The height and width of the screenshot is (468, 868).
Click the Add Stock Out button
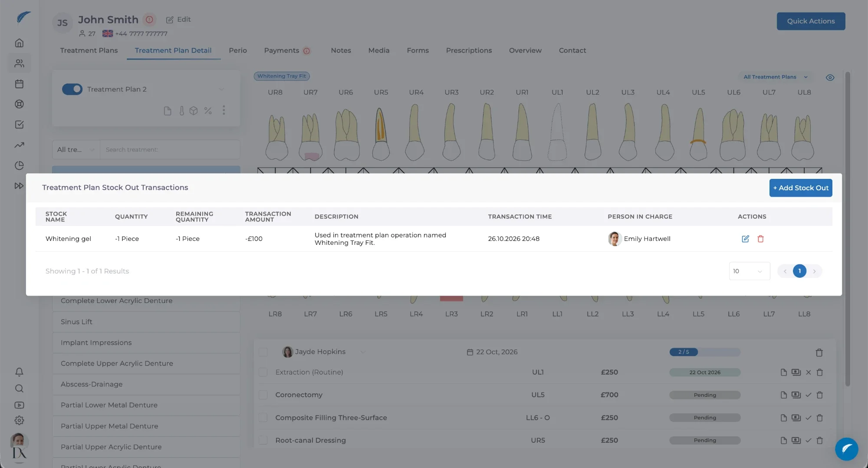(x=801, y=188)
